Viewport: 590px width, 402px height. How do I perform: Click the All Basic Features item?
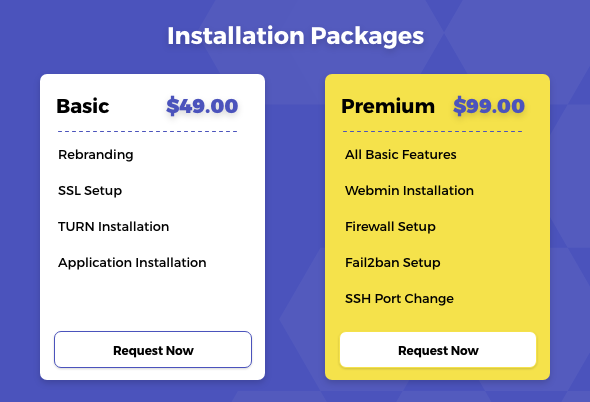pos(401,155)
